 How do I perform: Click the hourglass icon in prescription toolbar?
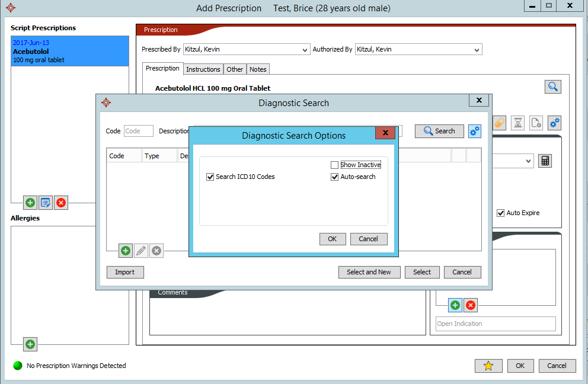pos(519,123)
